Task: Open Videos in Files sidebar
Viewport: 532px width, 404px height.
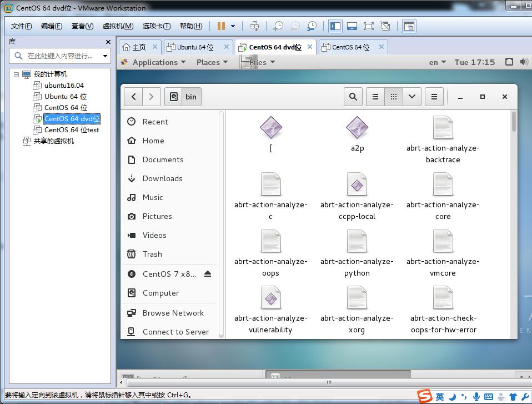Action: coord(169,235)
